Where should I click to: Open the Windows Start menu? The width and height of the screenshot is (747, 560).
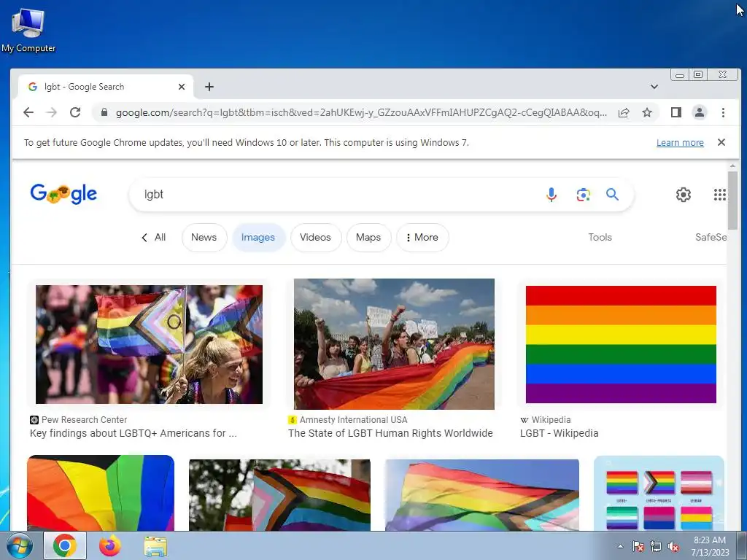pos(19,545)
